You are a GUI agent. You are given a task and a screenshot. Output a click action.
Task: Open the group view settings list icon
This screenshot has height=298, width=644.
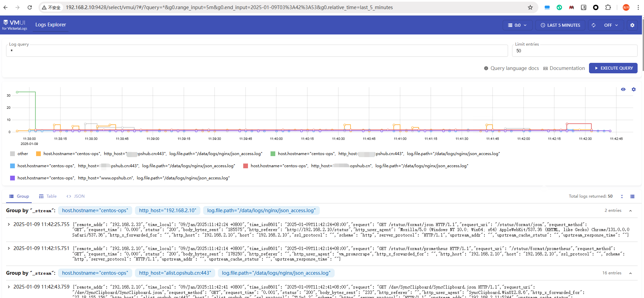632,196
